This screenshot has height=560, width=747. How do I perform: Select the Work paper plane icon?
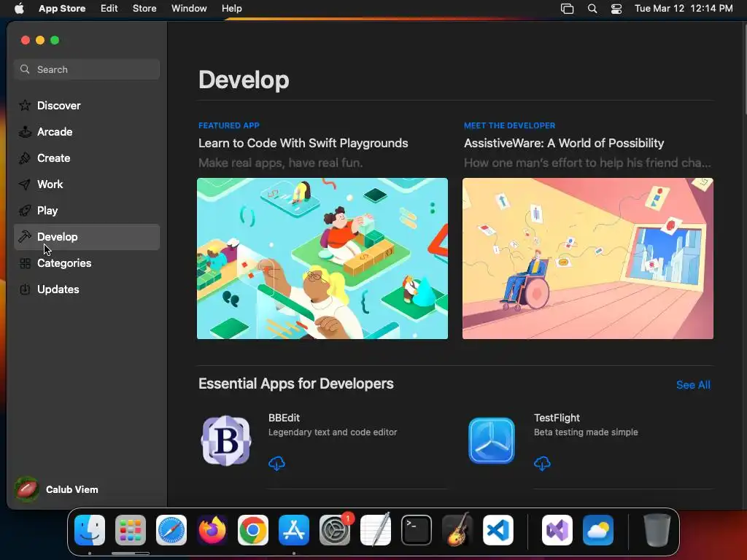[x=25, y=184]
